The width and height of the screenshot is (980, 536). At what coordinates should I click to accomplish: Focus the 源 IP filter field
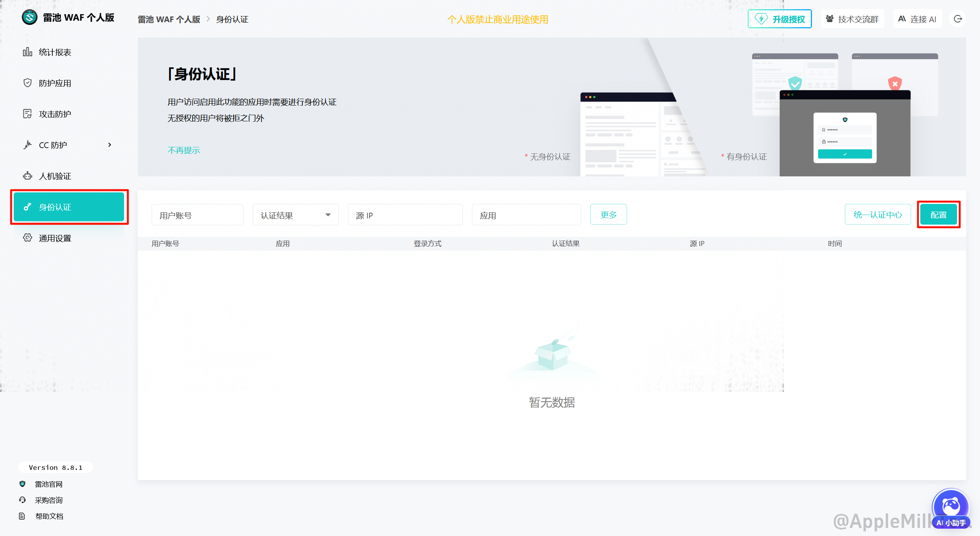pyautogui.click(x=405, y=215)
